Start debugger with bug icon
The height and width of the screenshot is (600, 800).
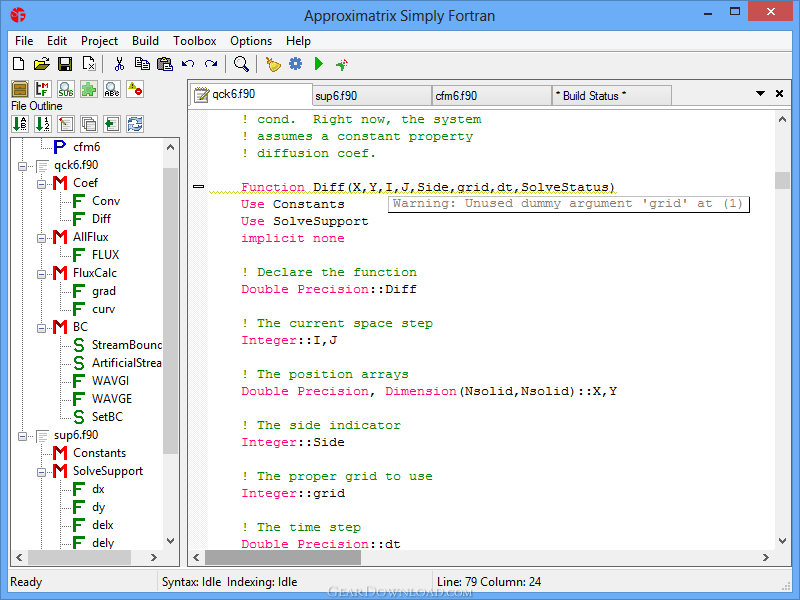point(342,64)
